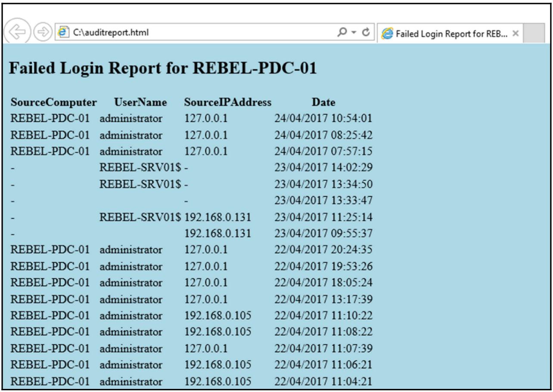Click the Date column header

click(323, 102)
